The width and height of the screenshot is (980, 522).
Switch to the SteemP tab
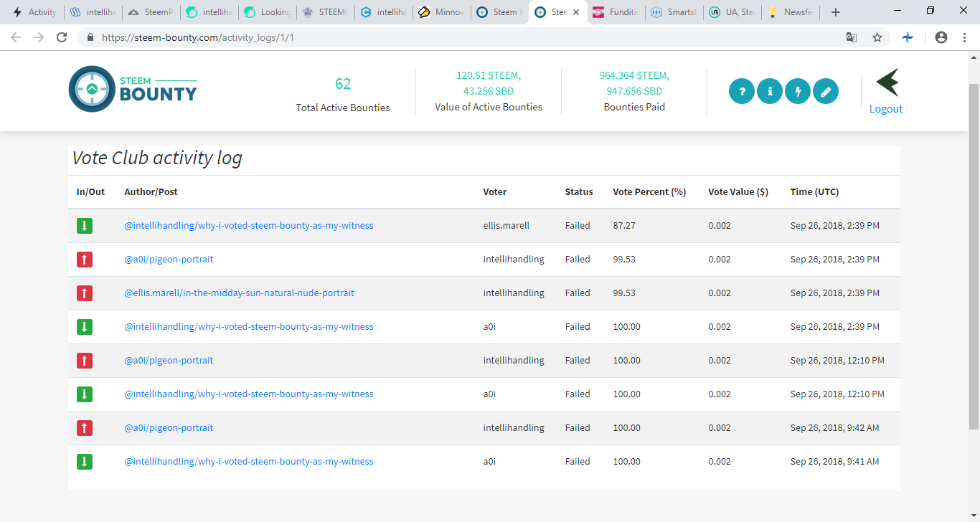[x=151, y=12]
